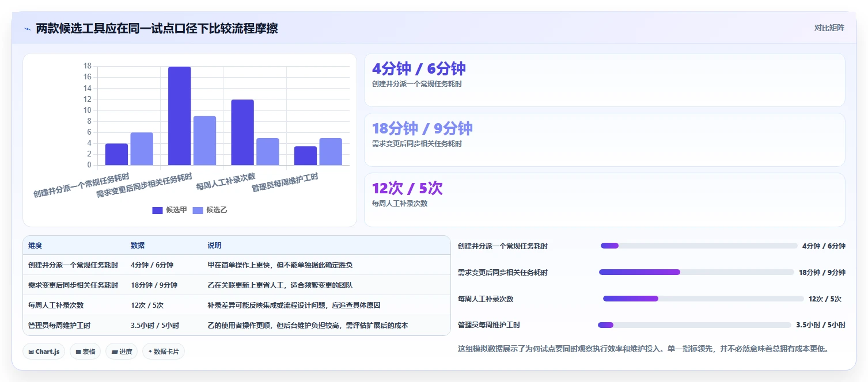
Task: Click the Chart.js chip
Action: pos(44,352)
